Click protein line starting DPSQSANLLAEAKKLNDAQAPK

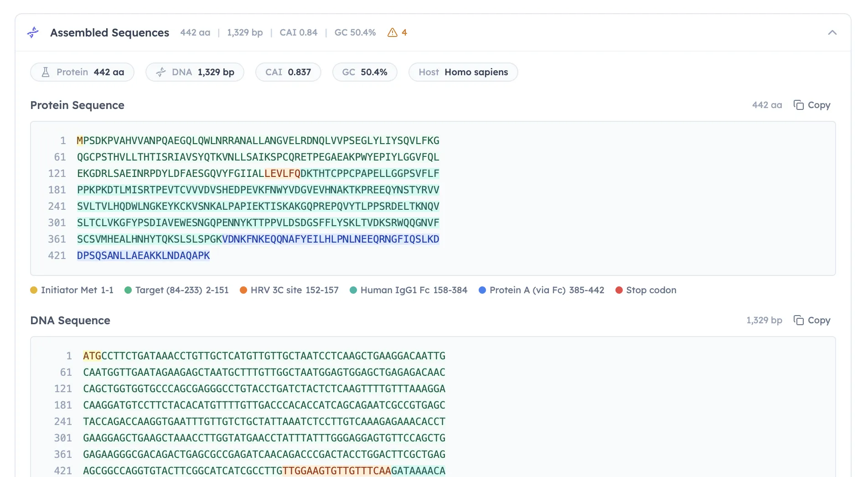(x=143, y=255)
